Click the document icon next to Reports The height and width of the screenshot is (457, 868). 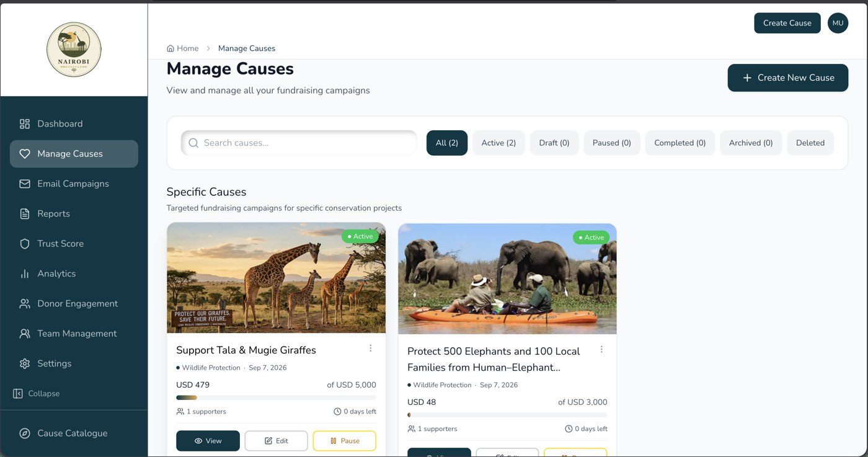pyautogui.click(x=25, y=214)
